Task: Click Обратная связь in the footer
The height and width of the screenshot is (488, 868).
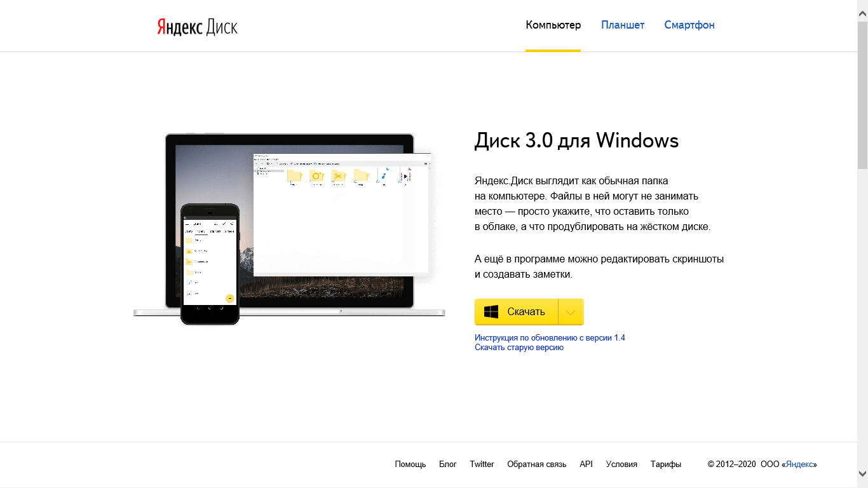Action: [536, 464]
